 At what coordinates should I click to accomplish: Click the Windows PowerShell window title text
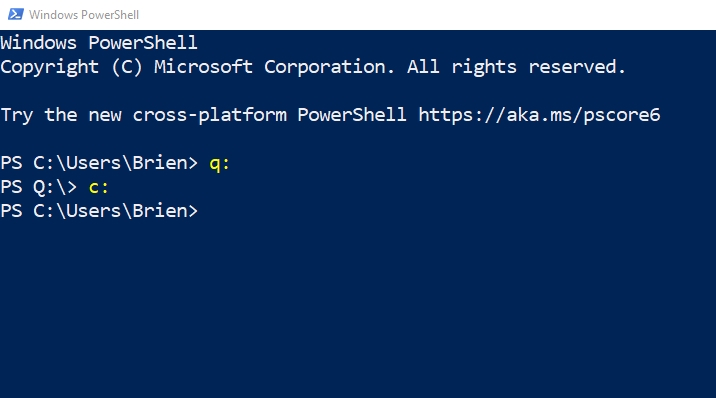[x=84, y=15]
